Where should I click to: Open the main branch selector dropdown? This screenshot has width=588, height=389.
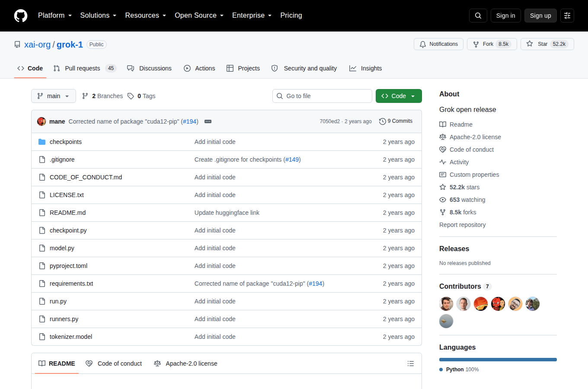54,96
